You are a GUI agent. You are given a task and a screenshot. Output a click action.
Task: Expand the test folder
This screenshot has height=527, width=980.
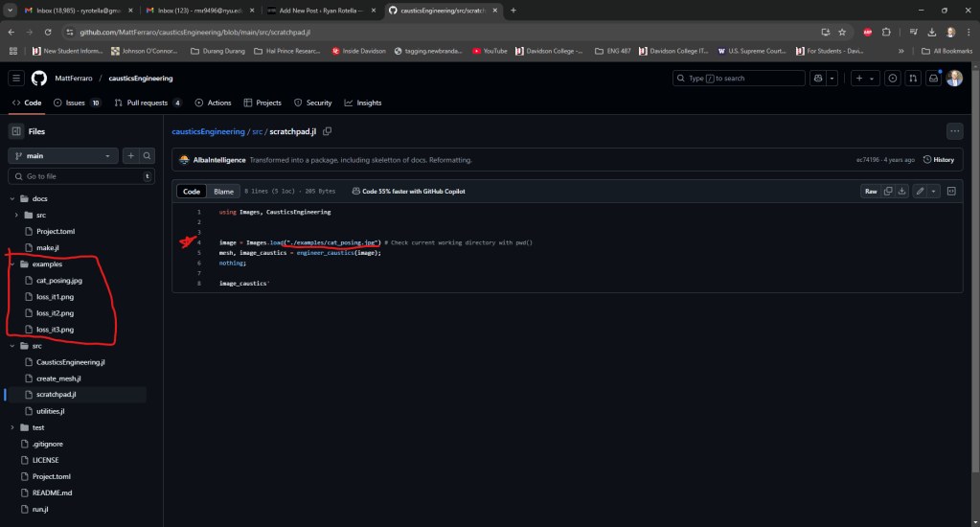[x=12, y=427]
